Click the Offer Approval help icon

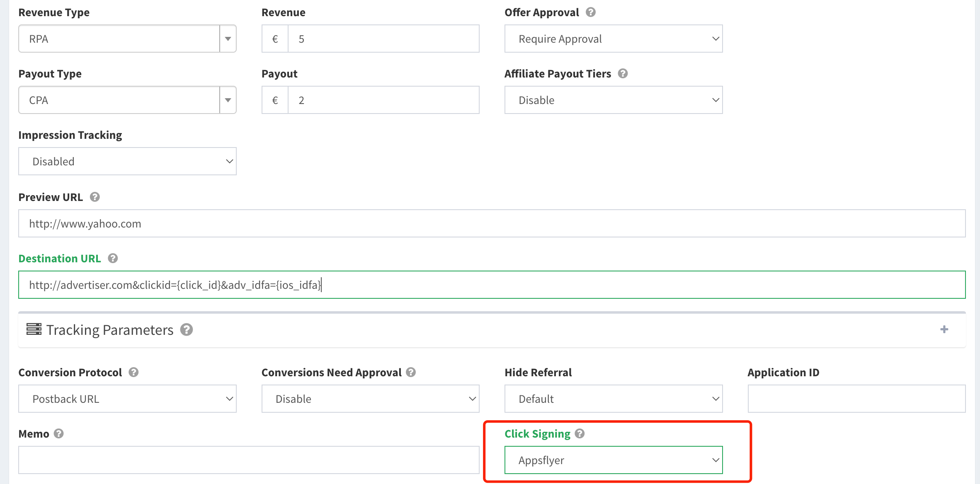coord(591,12)
